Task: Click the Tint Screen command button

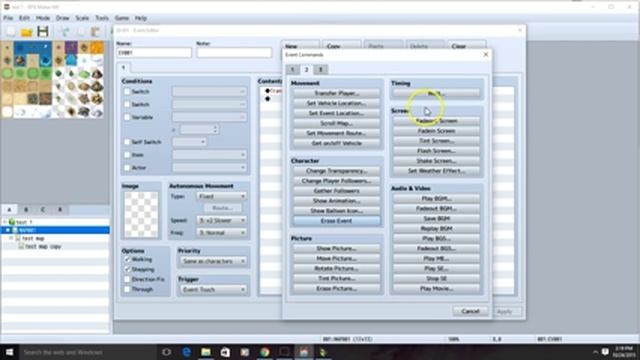Action: (436, 141)
